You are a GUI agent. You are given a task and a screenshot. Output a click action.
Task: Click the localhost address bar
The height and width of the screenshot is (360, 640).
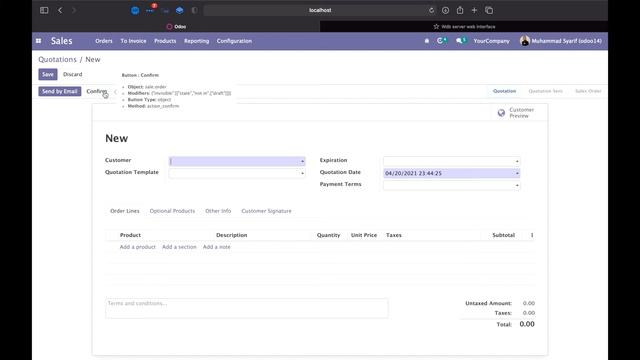(320, 10)
